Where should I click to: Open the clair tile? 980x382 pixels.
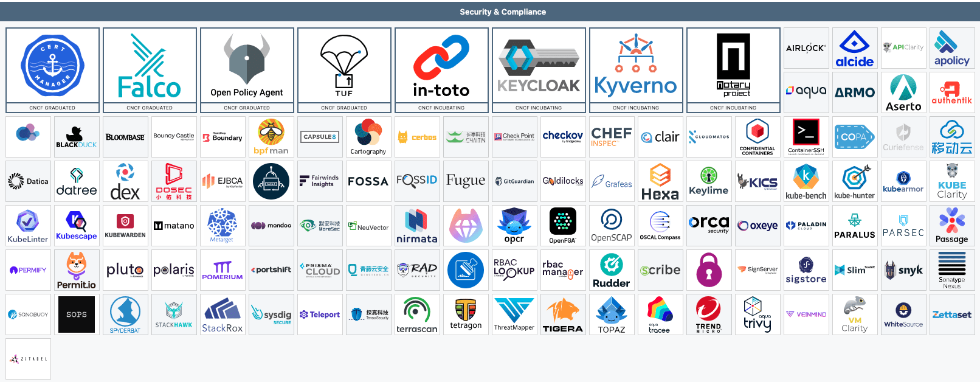pyautogui.click(x=660, y=137)
